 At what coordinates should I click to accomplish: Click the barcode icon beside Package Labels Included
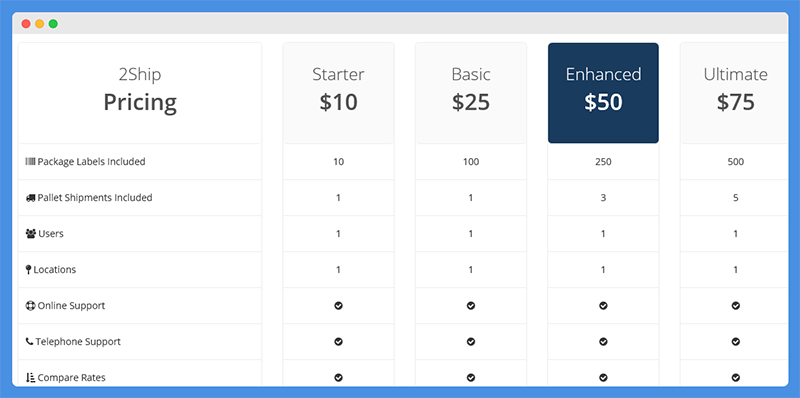pyautogui.click(x=30, y=162)
